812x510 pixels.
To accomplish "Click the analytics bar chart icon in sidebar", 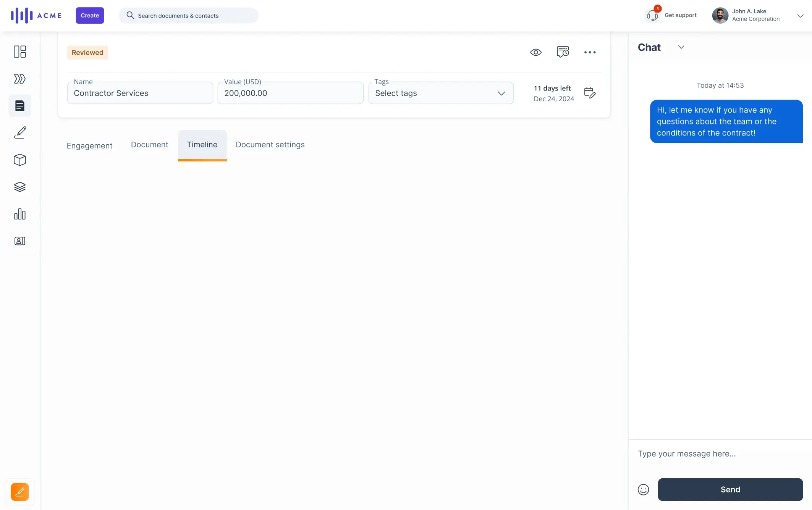I will click(x=19, y=214).
